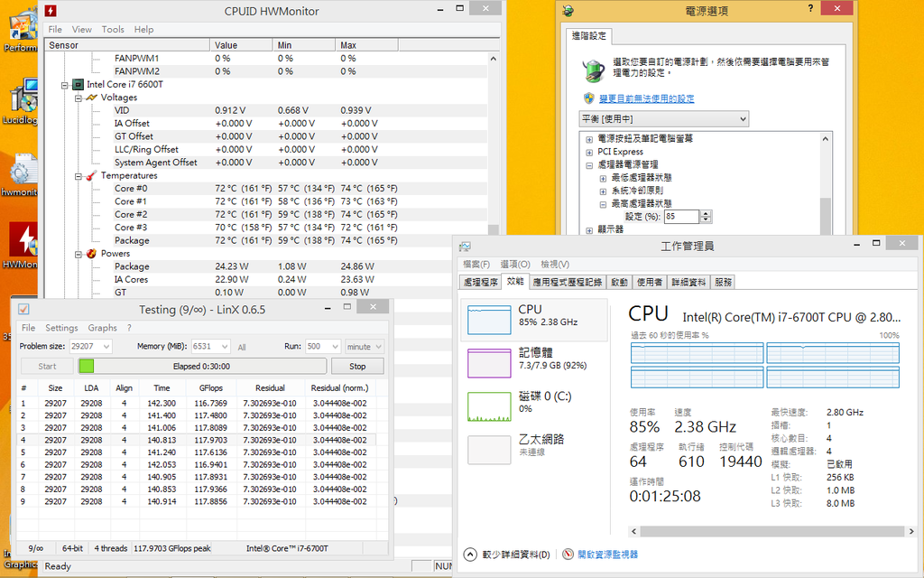The image size is (924, 578).
Task: Collapse the Voltages tree node
Action: (78, 98)
